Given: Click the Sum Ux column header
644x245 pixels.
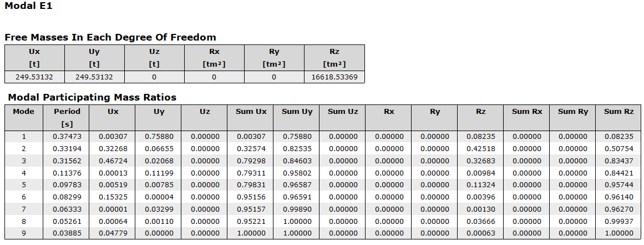Looking at the screenshot, I should 251,112.
